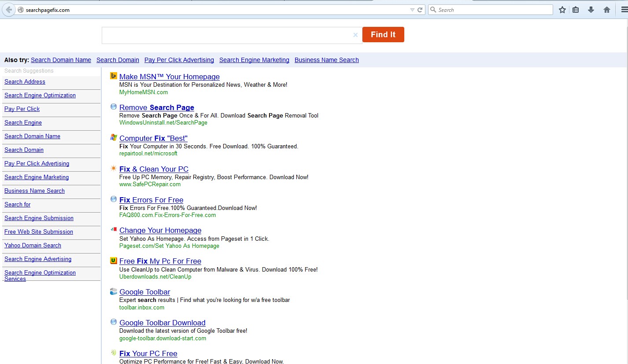
Task: Click the red flag icon beside Change Your Homepage
Action: point(114,229)
